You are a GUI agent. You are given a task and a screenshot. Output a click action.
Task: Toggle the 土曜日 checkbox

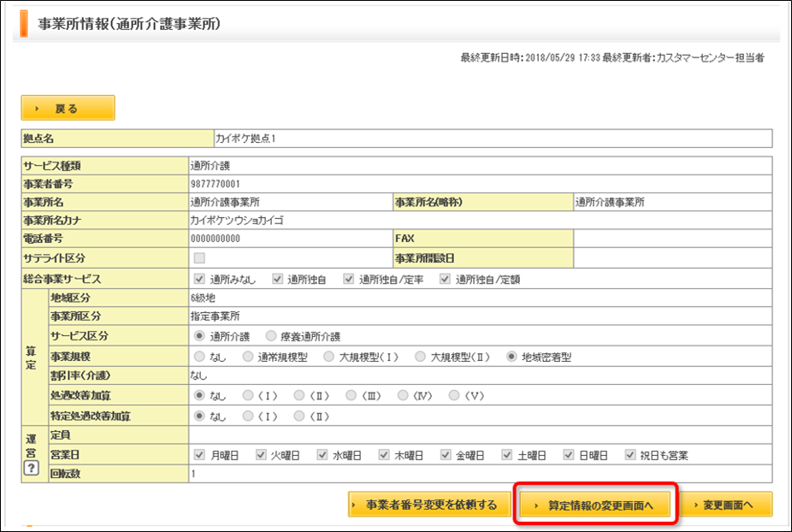507,455
